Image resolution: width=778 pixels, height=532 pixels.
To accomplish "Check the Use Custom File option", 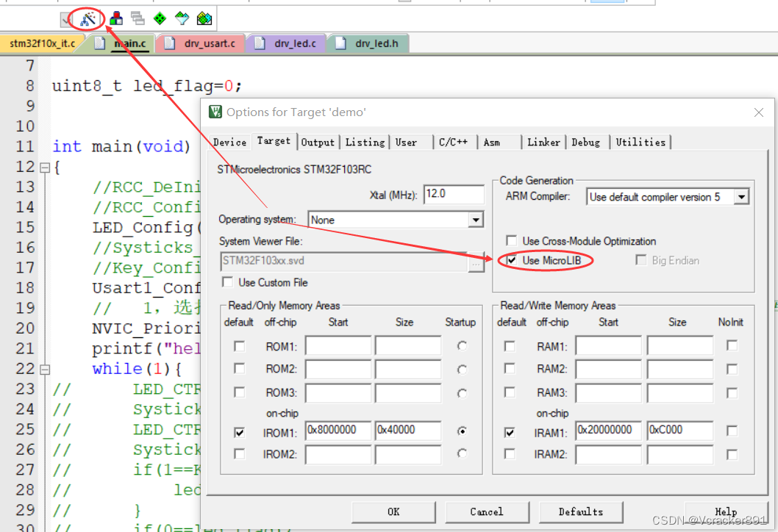I will (x=227, y=282).
